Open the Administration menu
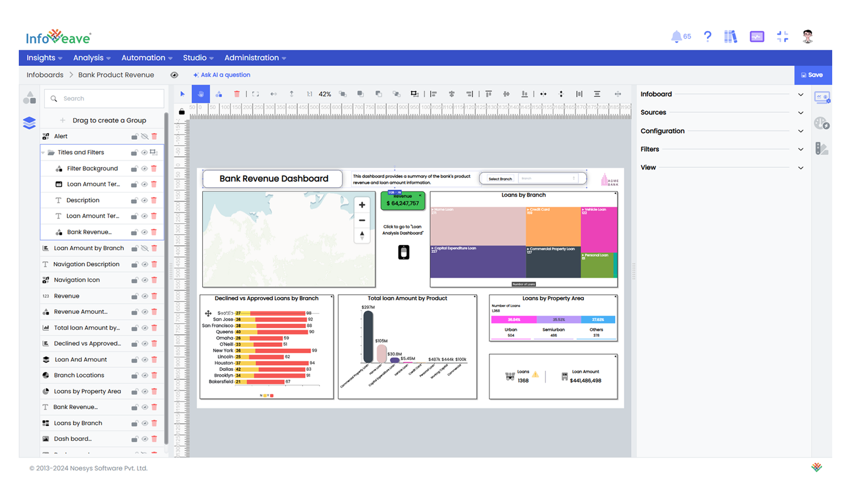The image size is (851, 504). [x=255, y=58]
